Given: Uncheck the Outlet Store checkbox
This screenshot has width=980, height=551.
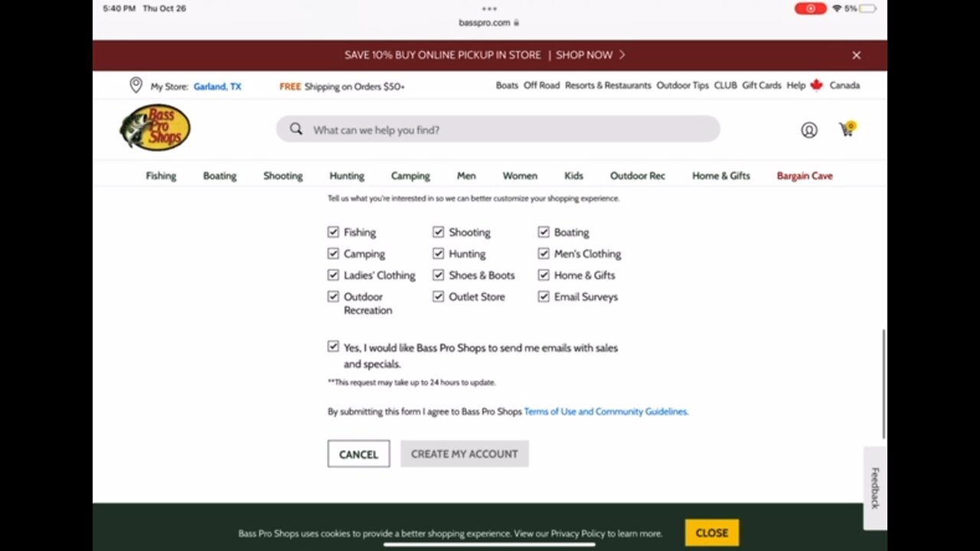Looking at the screenshot, I should pyautogui.click(x=438, y=296).
